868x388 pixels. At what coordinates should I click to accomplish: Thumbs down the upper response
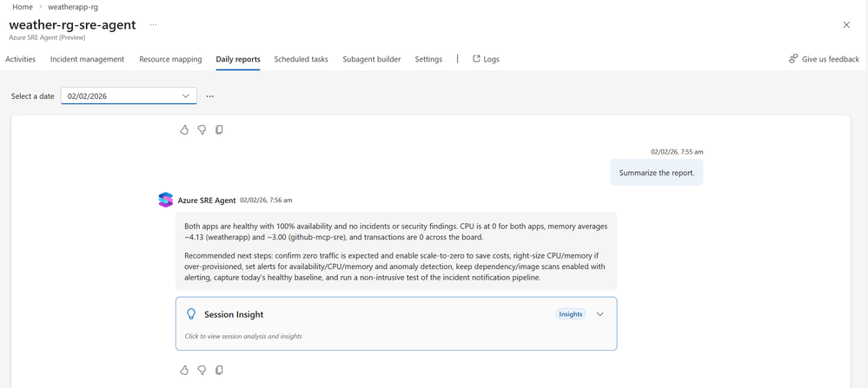[202, 130]
